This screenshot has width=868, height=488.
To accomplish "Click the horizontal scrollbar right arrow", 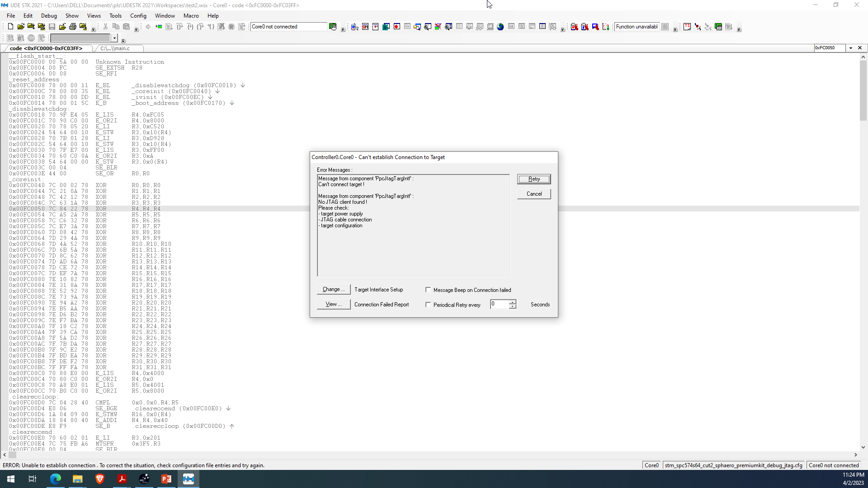I will coord(855,455).
